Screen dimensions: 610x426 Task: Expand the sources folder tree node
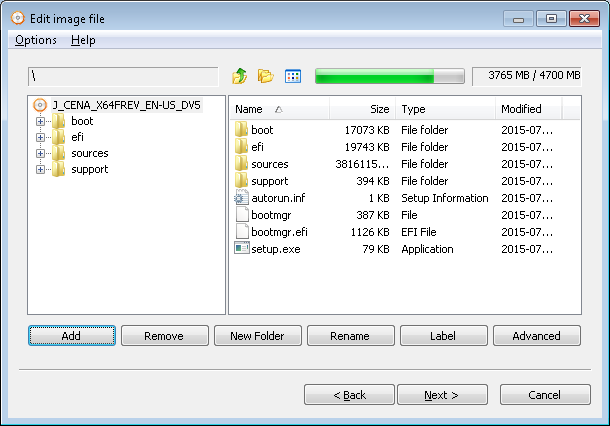(40, 153)
